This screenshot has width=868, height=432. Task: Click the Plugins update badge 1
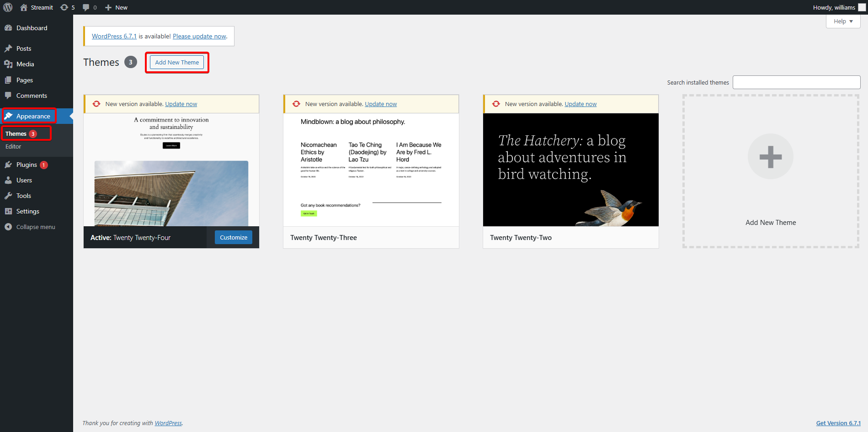[44, 165]
